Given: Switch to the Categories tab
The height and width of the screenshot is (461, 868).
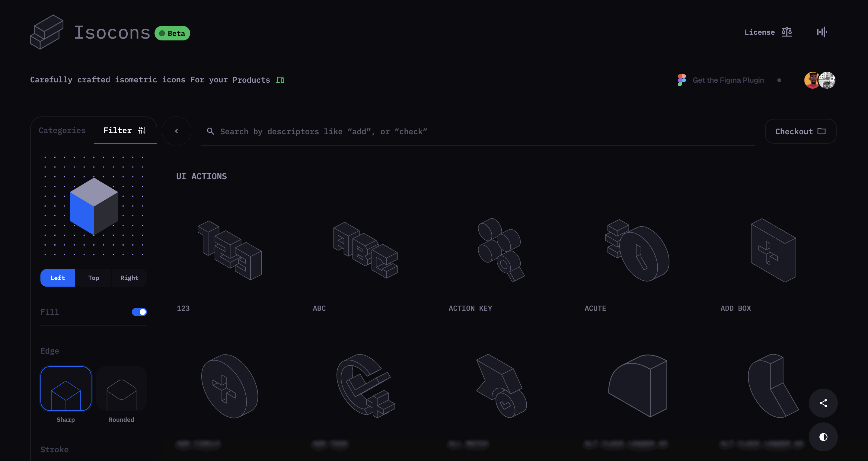Looking at the screenshot, I should (62, 130).
